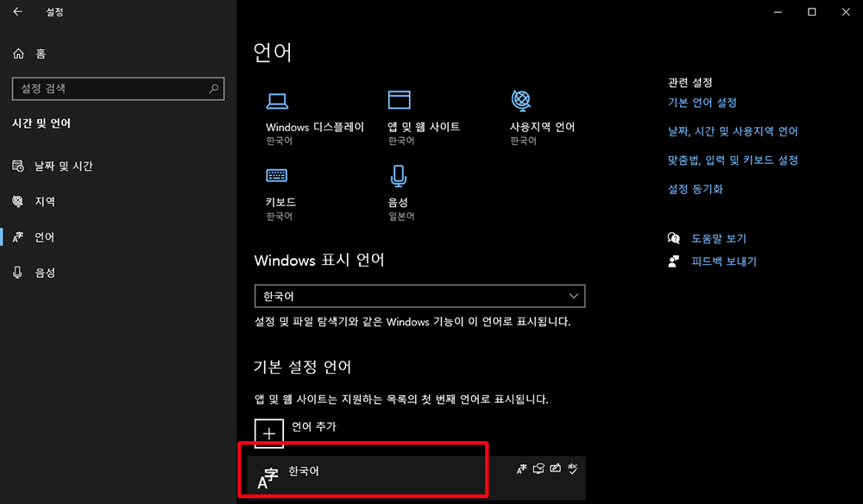
Task: Click the 앱 및 웹 사이트 window icon
Action: (399, 100)
